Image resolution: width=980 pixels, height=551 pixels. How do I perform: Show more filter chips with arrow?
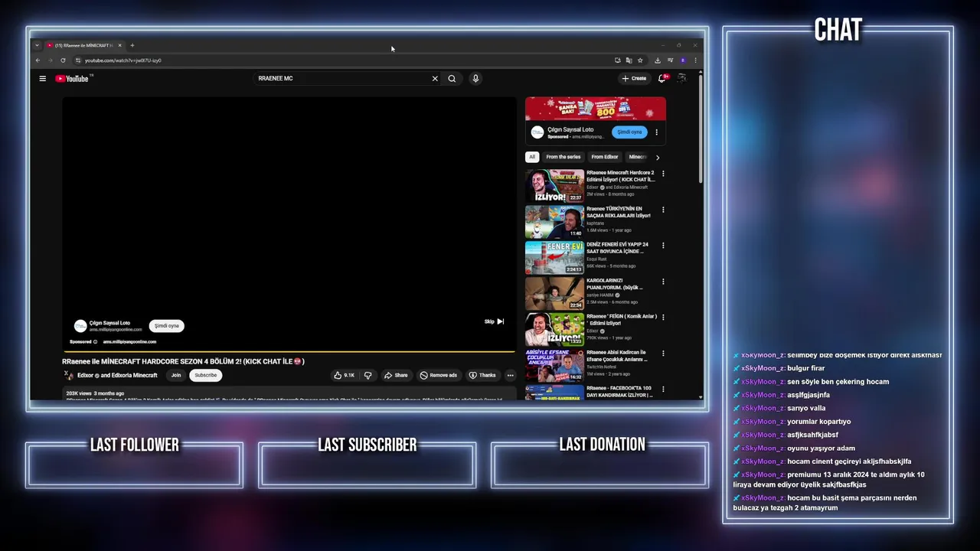pyautogui.click(x=657, y=157)
